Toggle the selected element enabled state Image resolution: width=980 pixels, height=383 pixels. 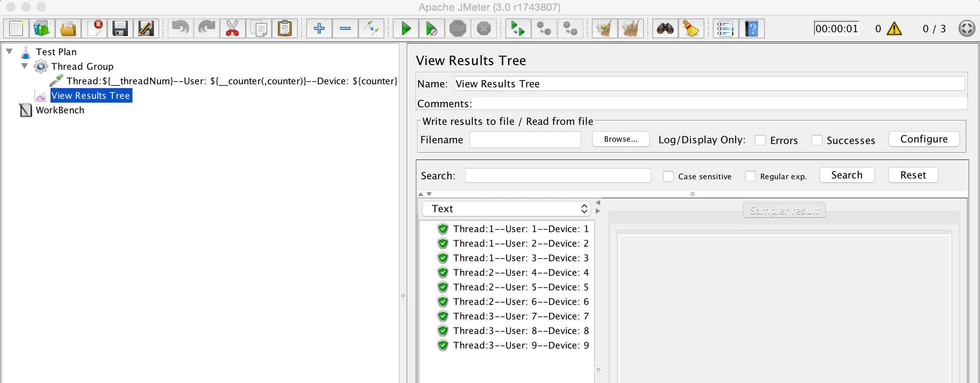point(371,28)
